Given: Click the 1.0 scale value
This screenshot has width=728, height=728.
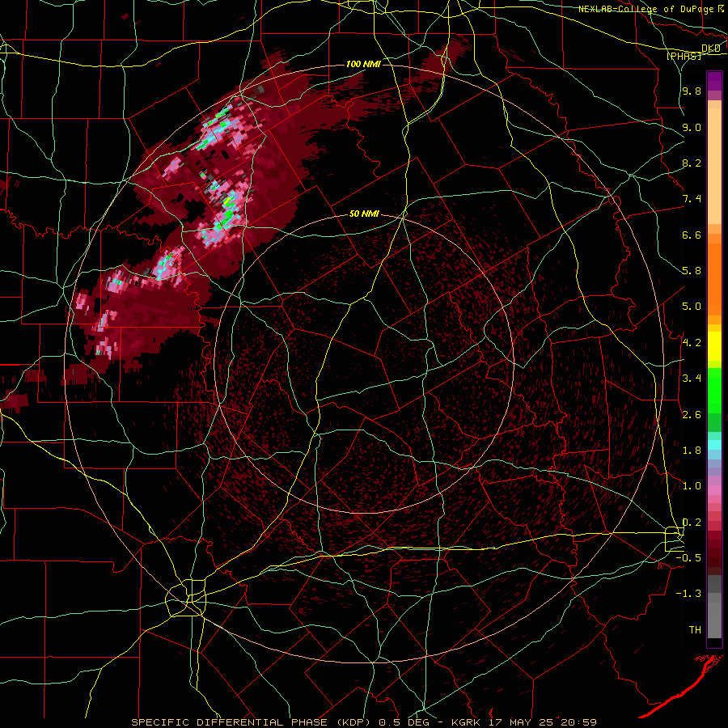Looking at the screenshot, I should pos(692,486).
